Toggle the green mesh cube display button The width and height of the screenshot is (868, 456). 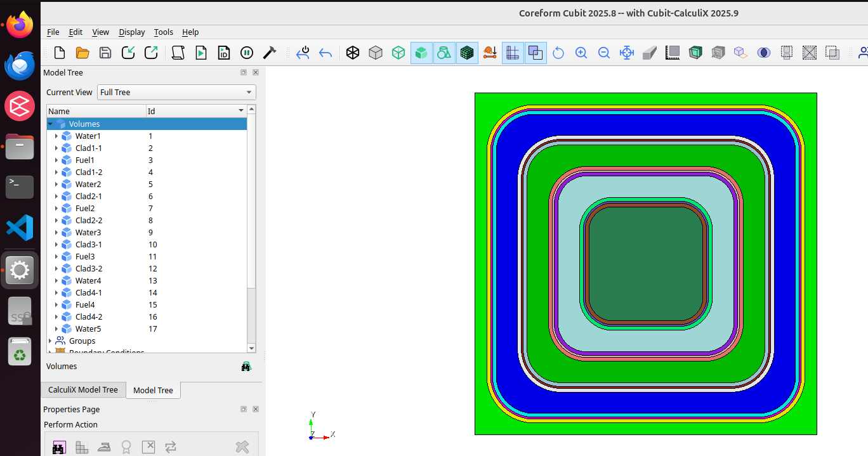[x=467, y=53]
